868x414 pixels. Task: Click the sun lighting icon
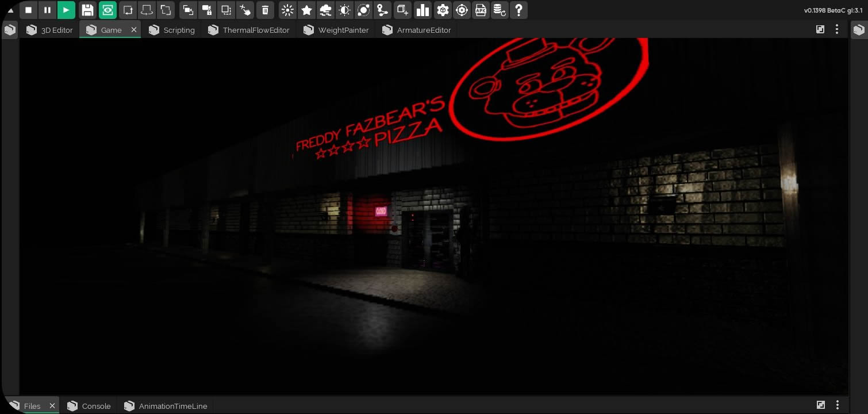click(288, 10)
